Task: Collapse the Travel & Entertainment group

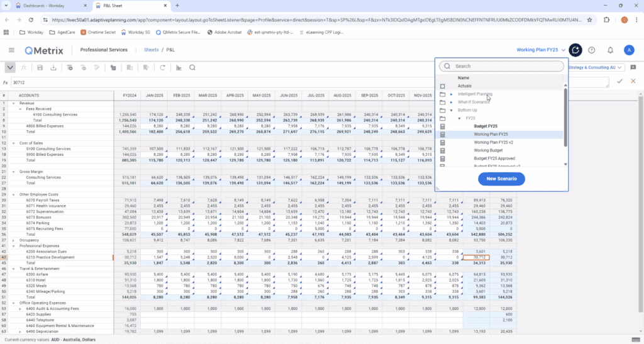Action: [x=13, y=269]
